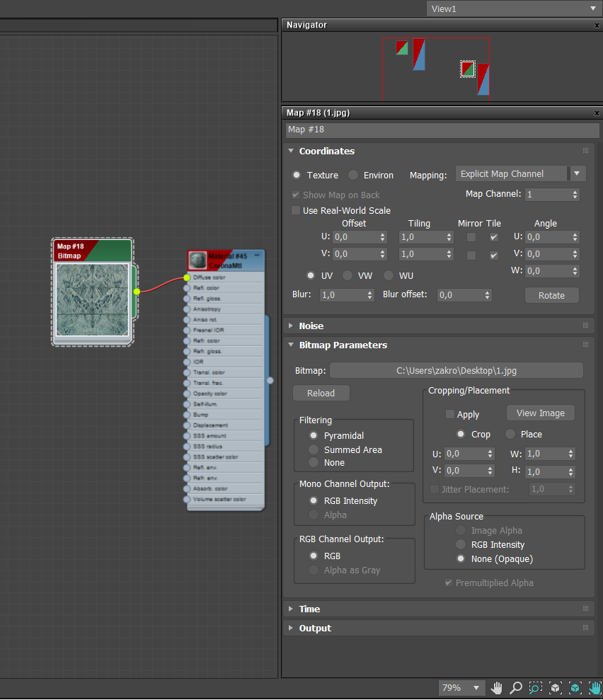Select the Pan to Selected hand icon
The height and width of the screenshot is (700, 603).
point(595,687)
